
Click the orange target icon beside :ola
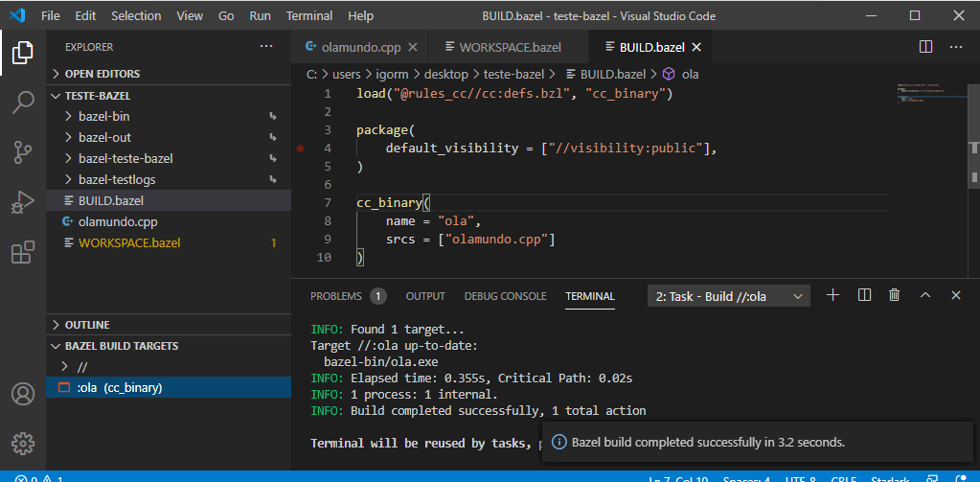[63, 387]
